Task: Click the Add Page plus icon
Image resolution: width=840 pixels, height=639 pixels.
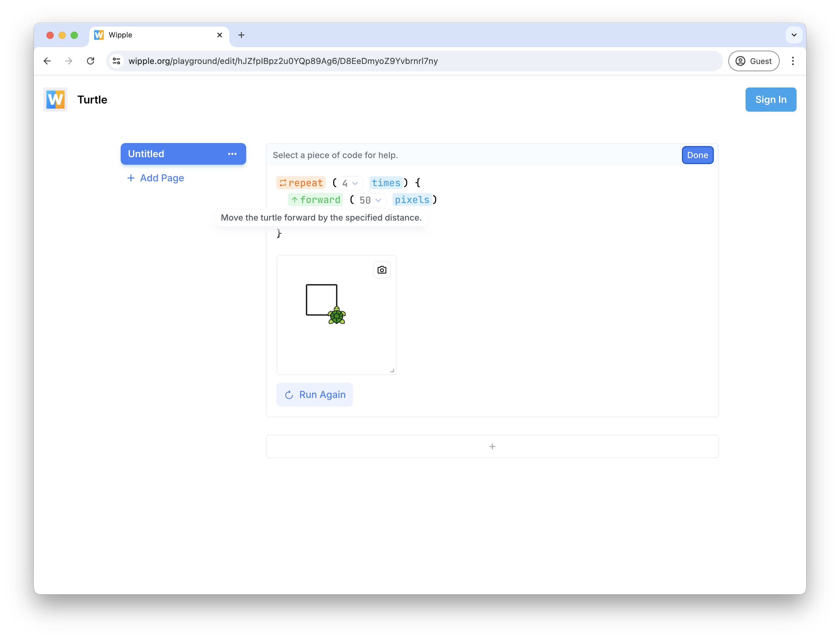Action: 132,178
